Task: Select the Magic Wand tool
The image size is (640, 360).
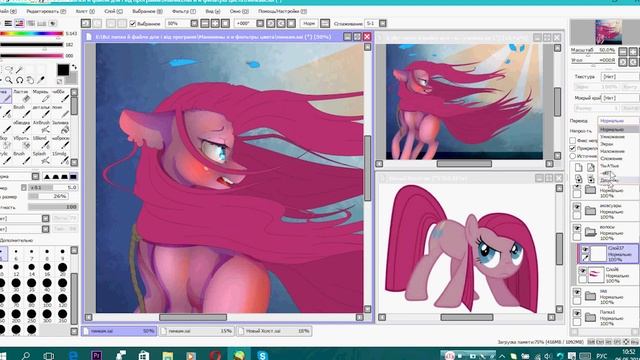Action: (x=19, y=70)
